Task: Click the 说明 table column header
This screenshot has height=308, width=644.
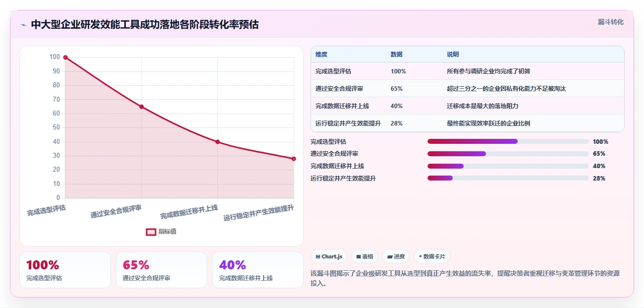Action: point(453,55)
